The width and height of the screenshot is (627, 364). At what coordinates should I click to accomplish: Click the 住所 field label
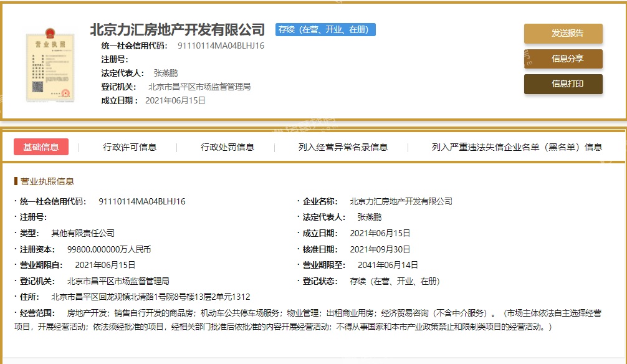(29, 297)
